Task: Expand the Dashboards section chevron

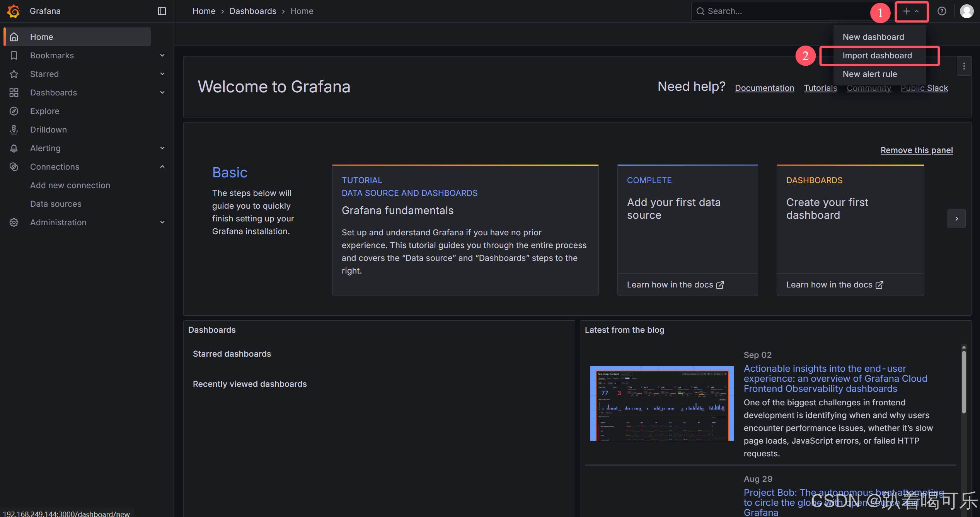Action: [x=162, y=92]
